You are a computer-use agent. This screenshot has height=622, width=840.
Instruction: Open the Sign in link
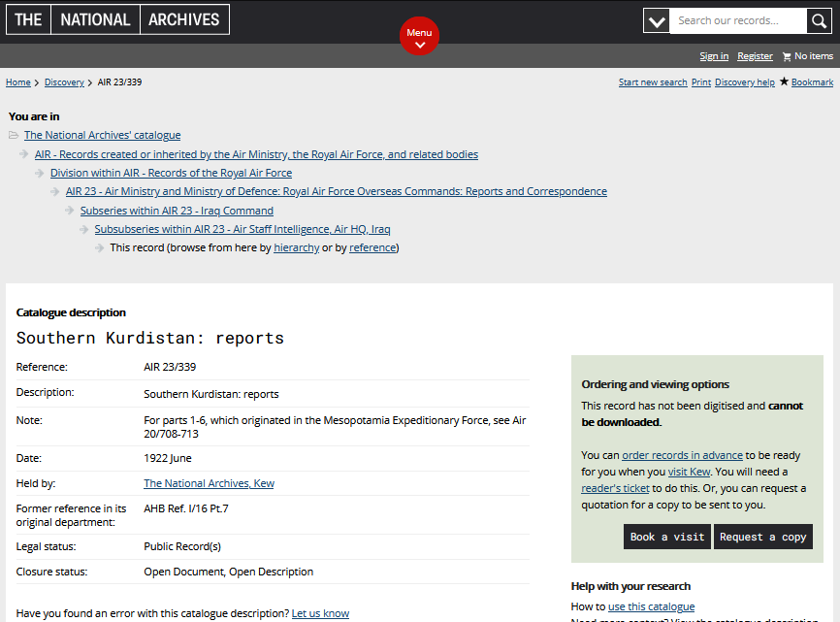click(x=714, y=56)
